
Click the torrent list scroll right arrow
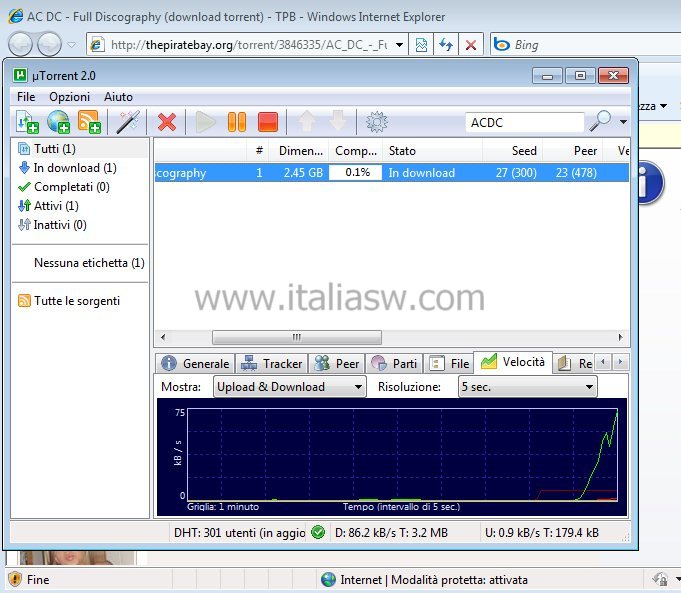pyautogui.click(x=620, y=337)
